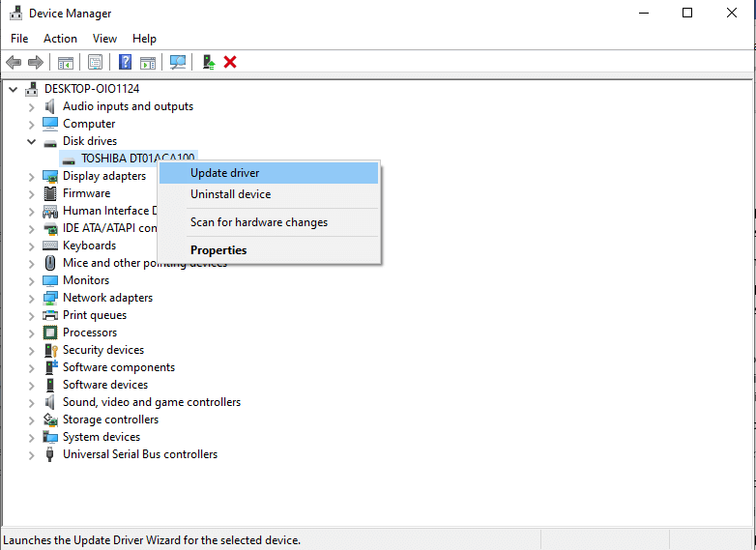Expand the IDE ATA/ATAPI controllers category
Screen dimensions: 756x550
point(31,229)
